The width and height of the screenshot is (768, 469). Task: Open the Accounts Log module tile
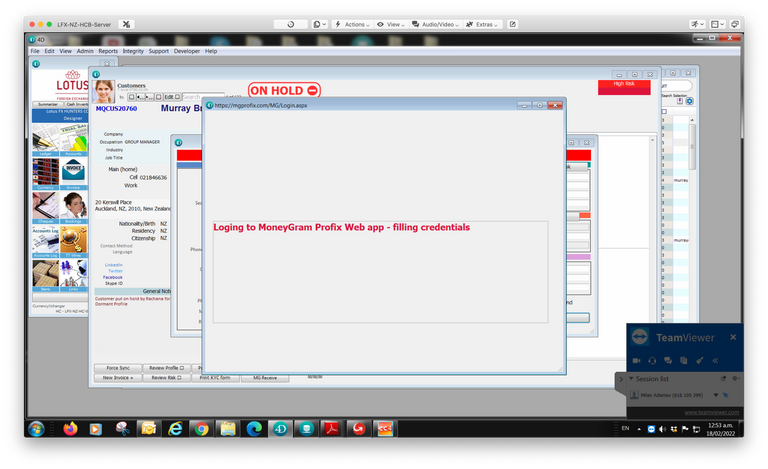[46, 242]
